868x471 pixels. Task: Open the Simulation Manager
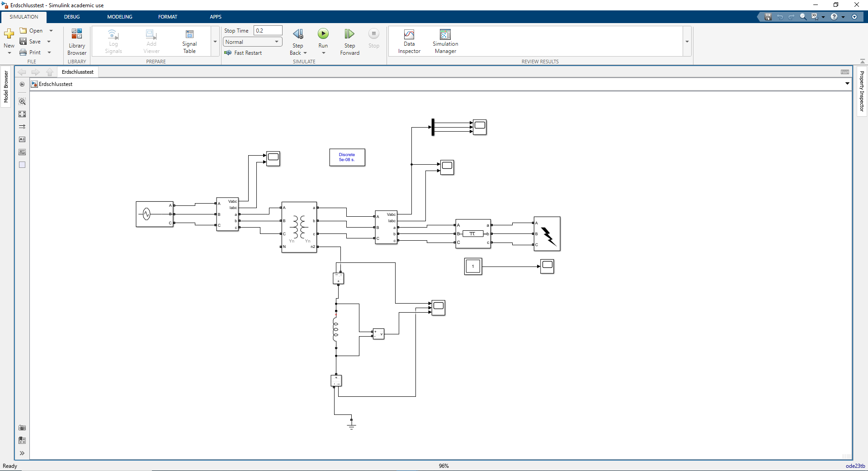[x=445, y=41]
